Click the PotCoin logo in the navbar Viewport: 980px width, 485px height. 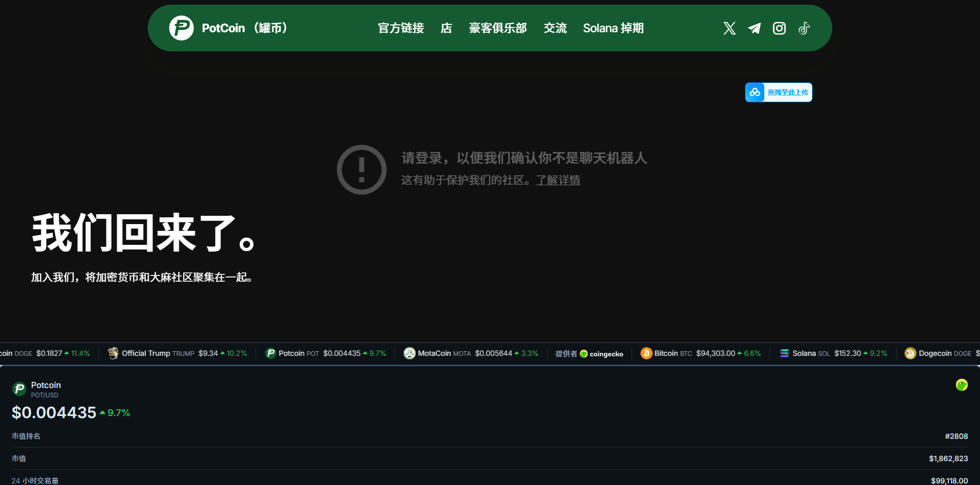click(x=181, y=28)
